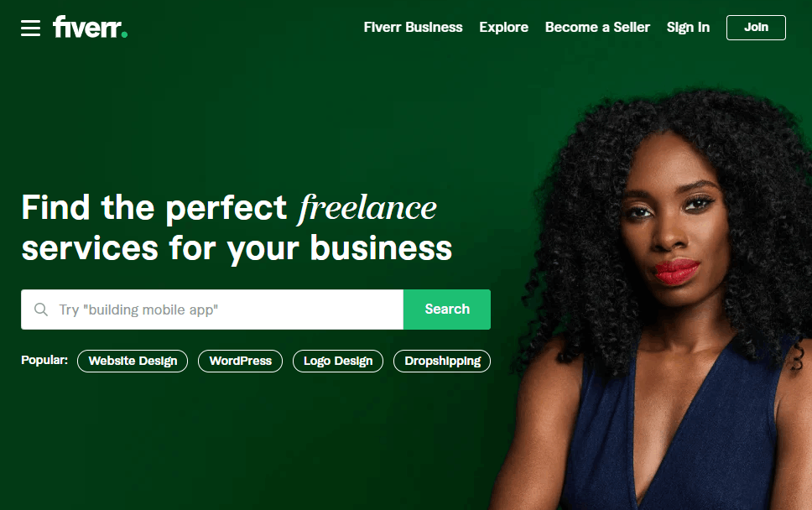
Task: Click the "services for your business" headline line
Action: (237, 248)
